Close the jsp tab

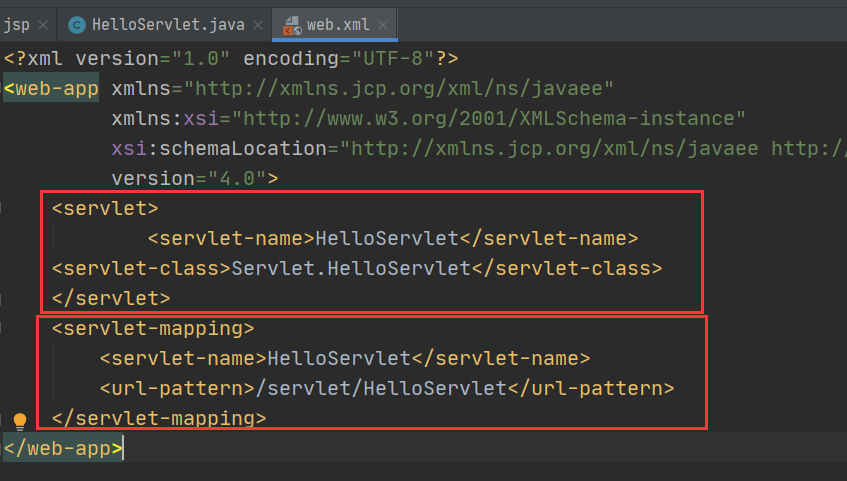tap(43, 25)
